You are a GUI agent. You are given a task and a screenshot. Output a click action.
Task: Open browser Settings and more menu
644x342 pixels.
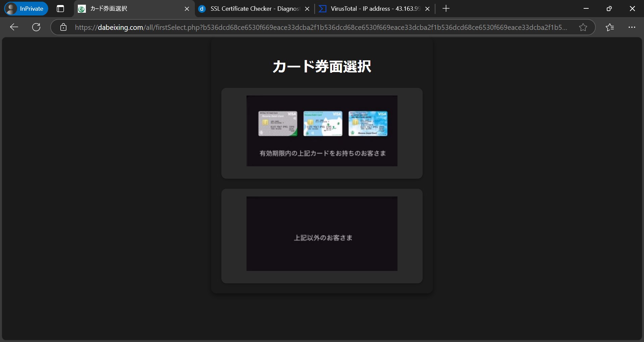632,27
